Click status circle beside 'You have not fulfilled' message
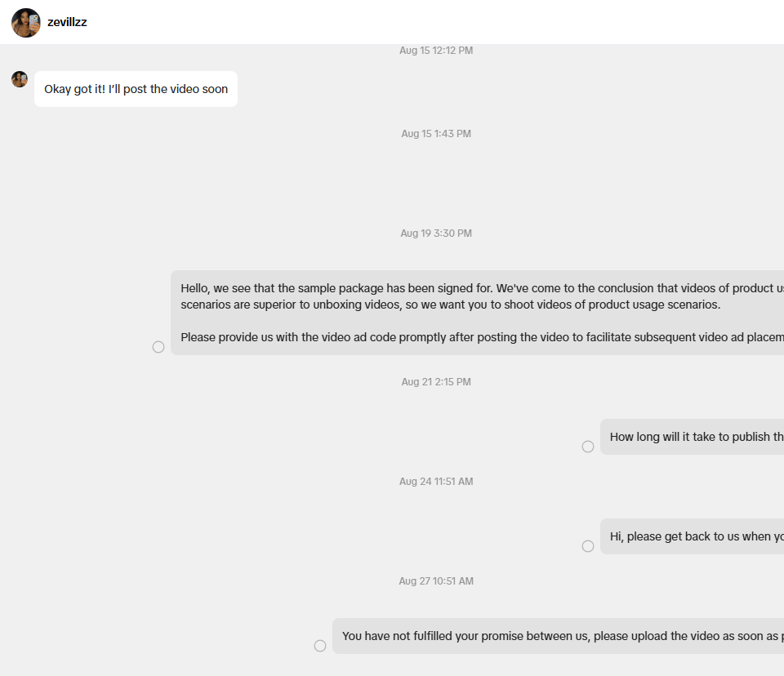 320,646
